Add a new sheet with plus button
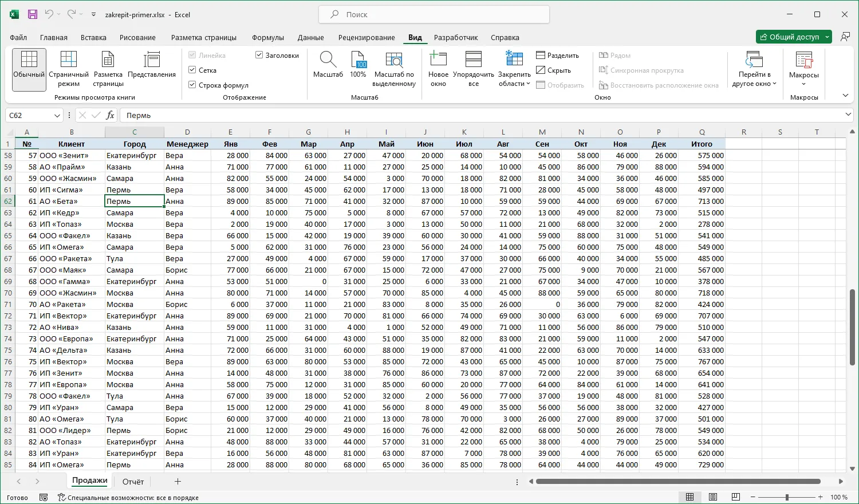This screenshot has height=504, width=859. point(178,482)
